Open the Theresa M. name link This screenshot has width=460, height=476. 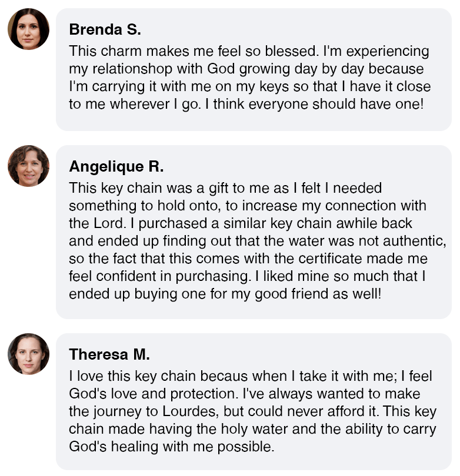(x=109, y=354)
